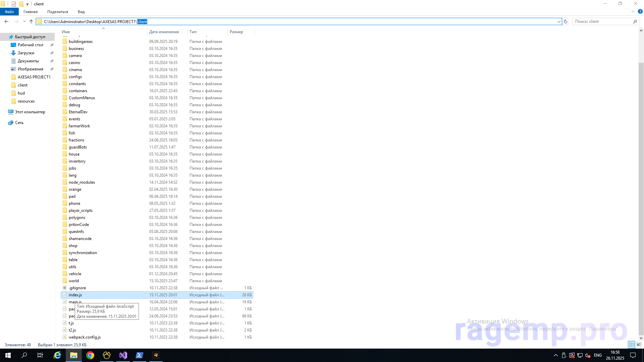
Task: Click the Back navigation arrow
Action: click(x=6, y=21)
